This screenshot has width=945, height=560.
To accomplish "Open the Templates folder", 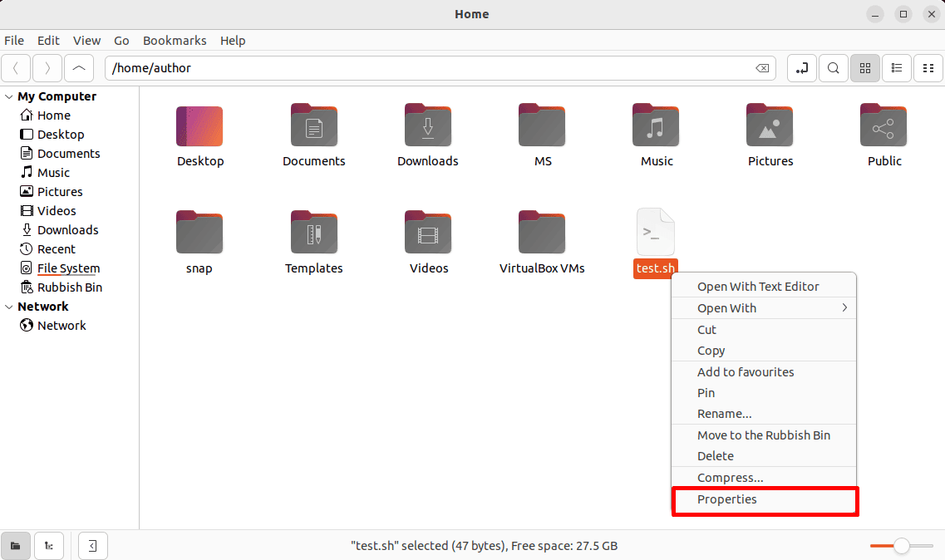I will 313,233.
